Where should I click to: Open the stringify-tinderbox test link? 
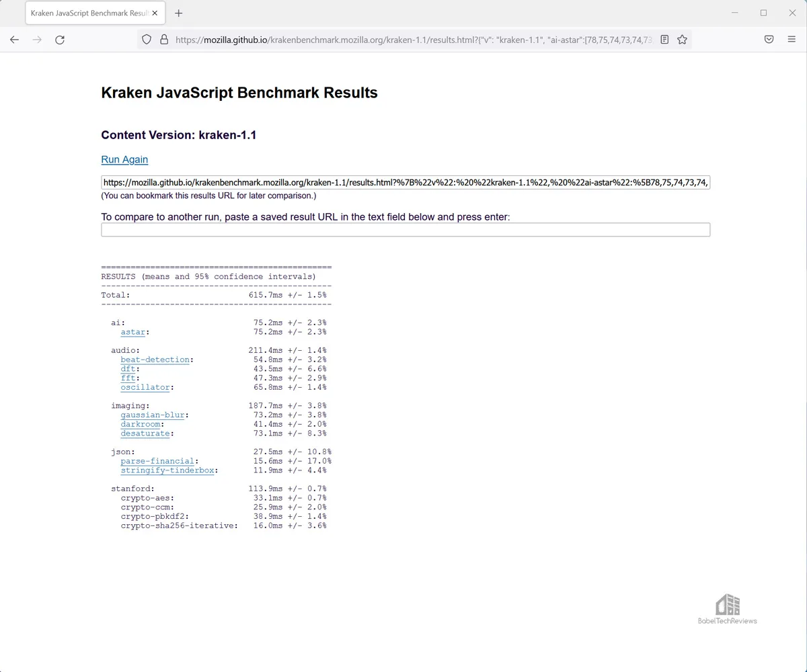(167, 471)
